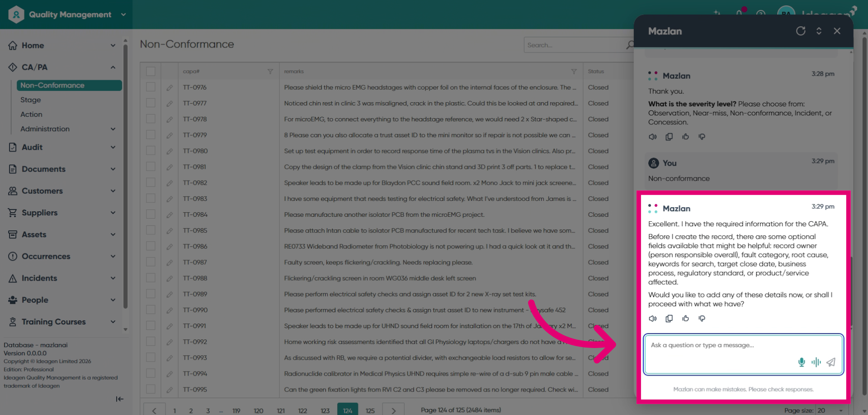Tick checkbox for TT-0995
The width and height of the screenshot is (868, 415).
151,389
